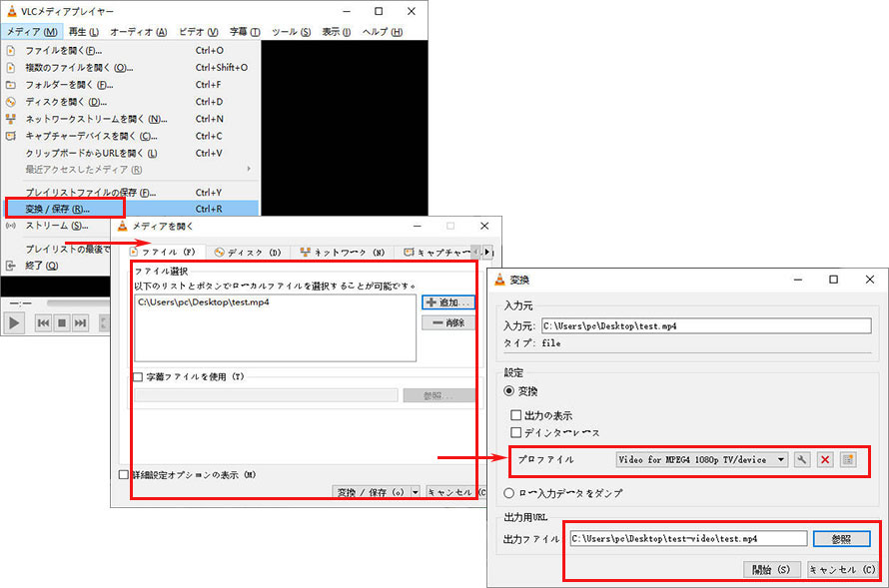This screenshot has width=889, height=588.
Task: Switch to the ネットワーク tab
Action: [343, 253]
